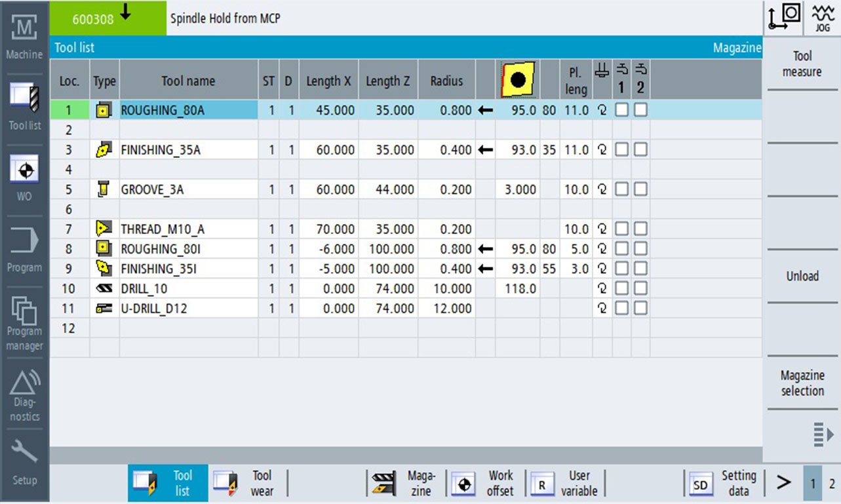This screenshot has height=504, width=841.
Task: Click the tool type icon for THREAD_M10_A
Action: coord(103,229)
